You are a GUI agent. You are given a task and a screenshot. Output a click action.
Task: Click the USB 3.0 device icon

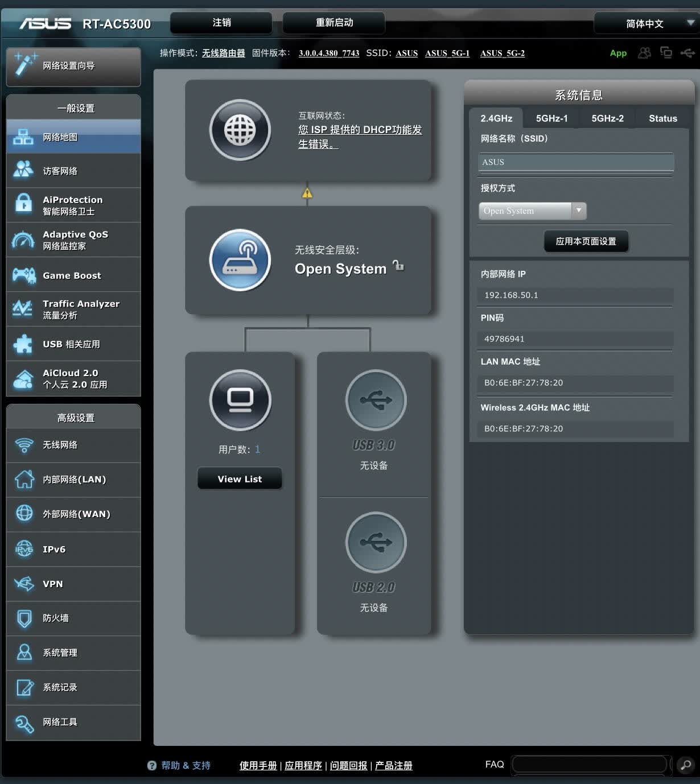pos(376,400)
